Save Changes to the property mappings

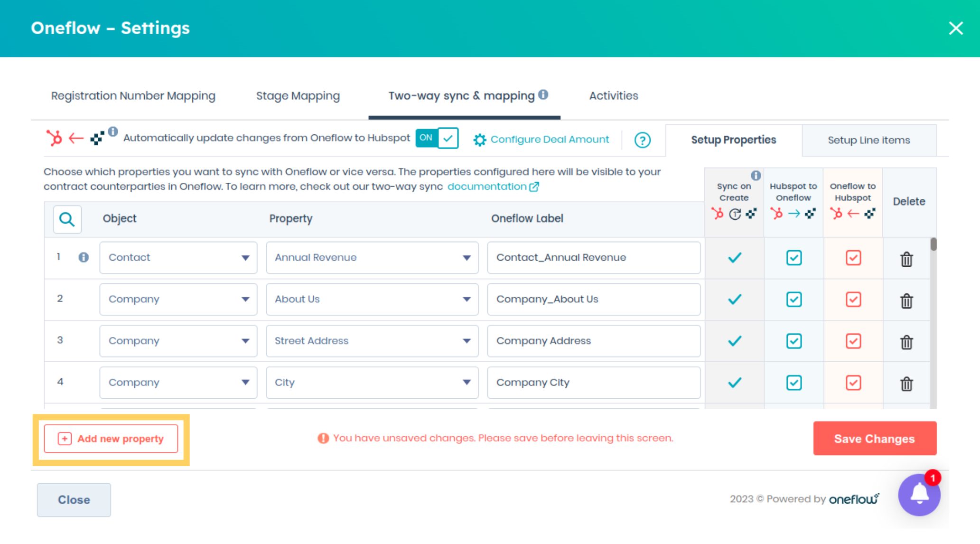[874, 438]
